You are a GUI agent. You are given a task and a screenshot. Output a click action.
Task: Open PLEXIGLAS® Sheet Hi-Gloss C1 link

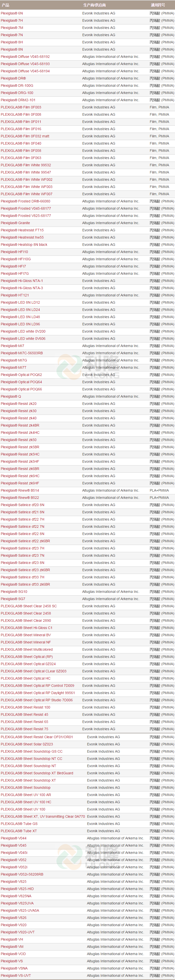(x=26, y=628)
